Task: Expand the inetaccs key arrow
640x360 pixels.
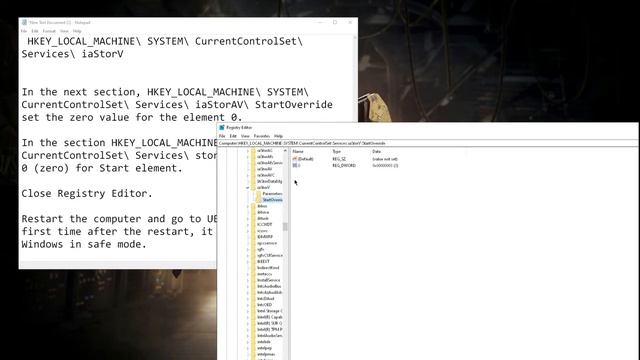Action: pyautogui.click(x=248, y=274)
